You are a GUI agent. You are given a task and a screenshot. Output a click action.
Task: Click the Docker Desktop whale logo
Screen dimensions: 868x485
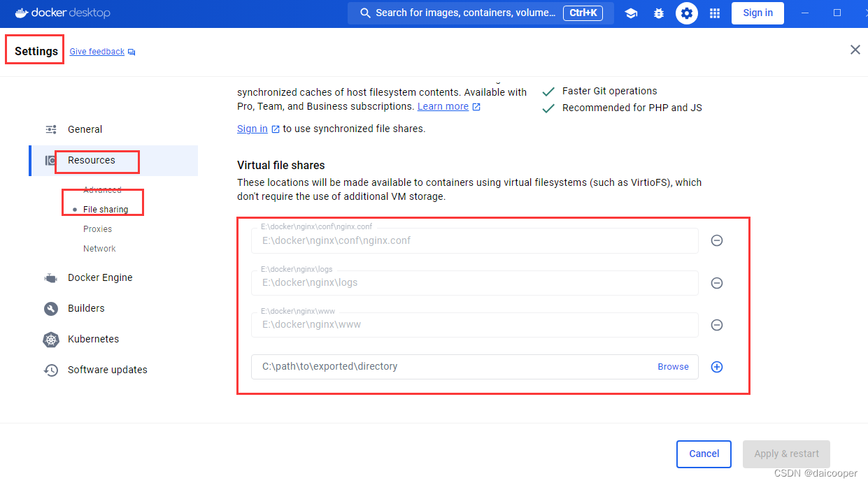22,13
